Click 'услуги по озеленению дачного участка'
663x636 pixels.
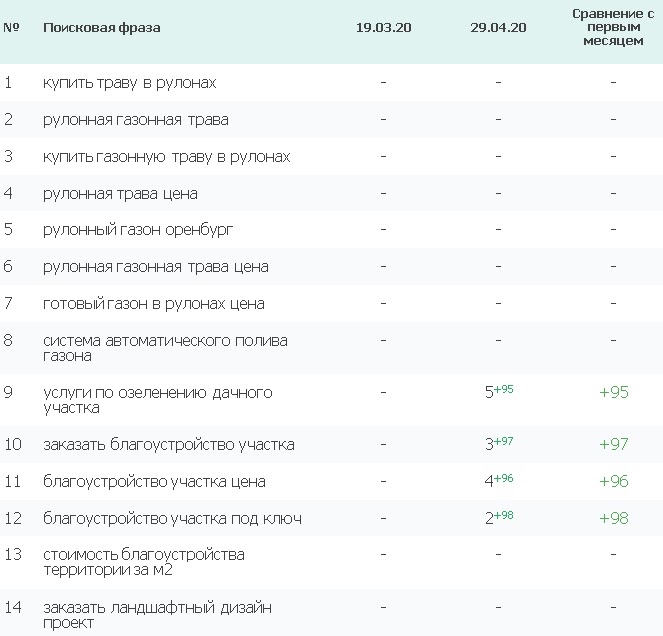(x=157, y=400)
